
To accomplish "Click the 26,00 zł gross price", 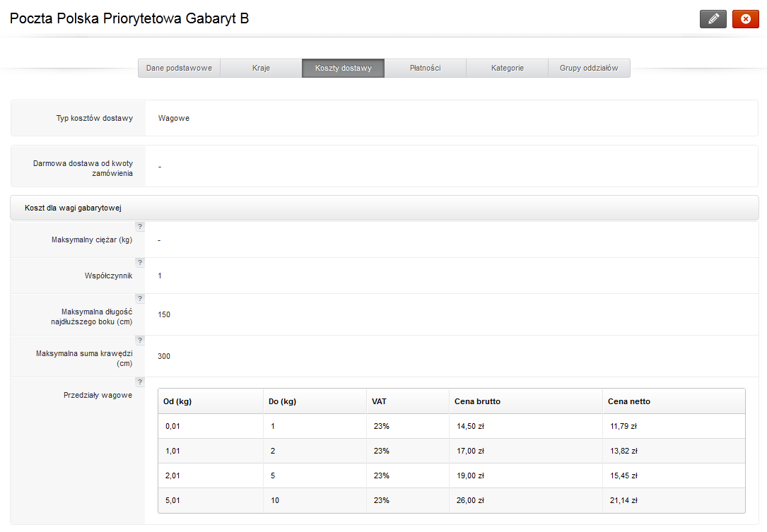I will tap(470, 501).
